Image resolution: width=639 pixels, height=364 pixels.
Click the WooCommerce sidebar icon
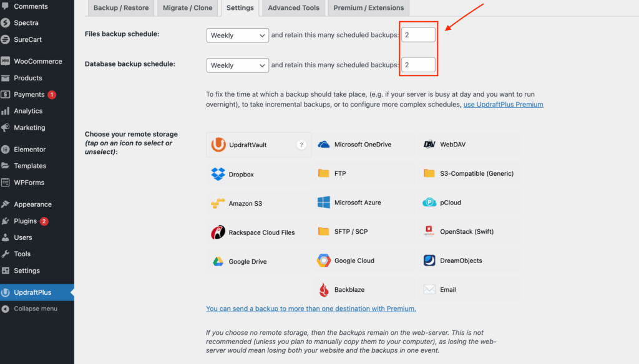click(5, 61)
